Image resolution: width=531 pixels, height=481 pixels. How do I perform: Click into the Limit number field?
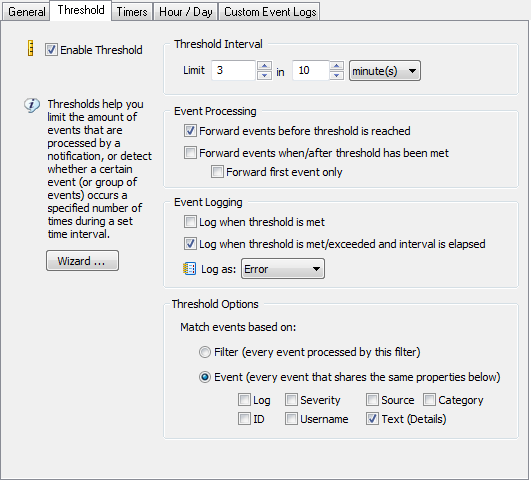click(x=233, y=70)
